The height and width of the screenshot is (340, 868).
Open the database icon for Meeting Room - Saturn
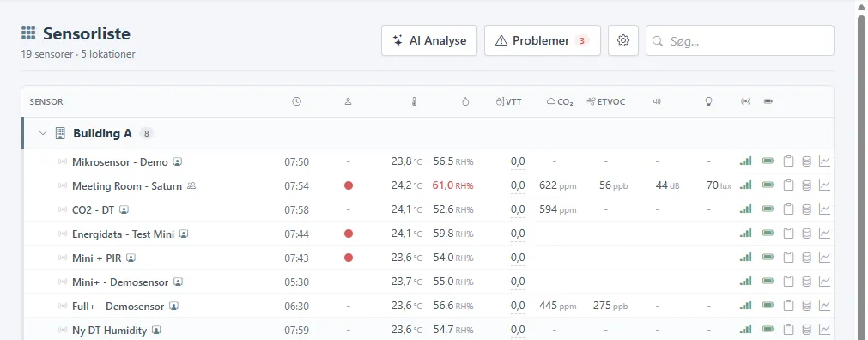[806, 185]
